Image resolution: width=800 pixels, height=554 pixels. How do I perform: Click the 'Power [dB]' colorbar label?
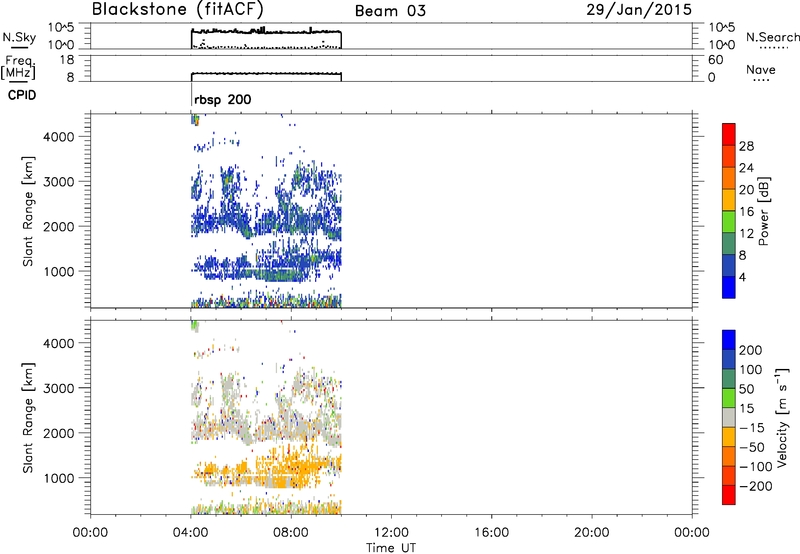point(764,211)
